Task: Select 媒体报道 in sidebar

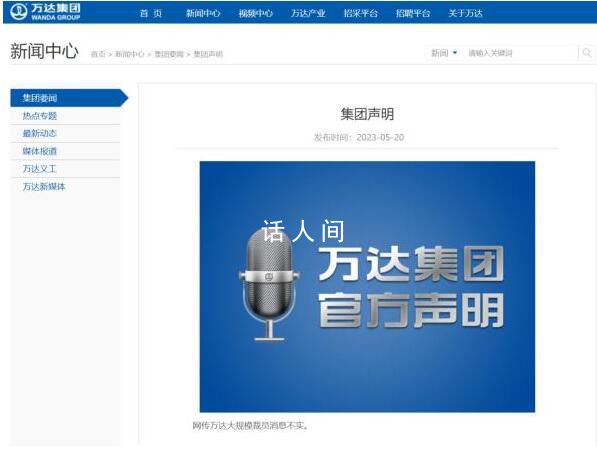Action: (65, 151)
